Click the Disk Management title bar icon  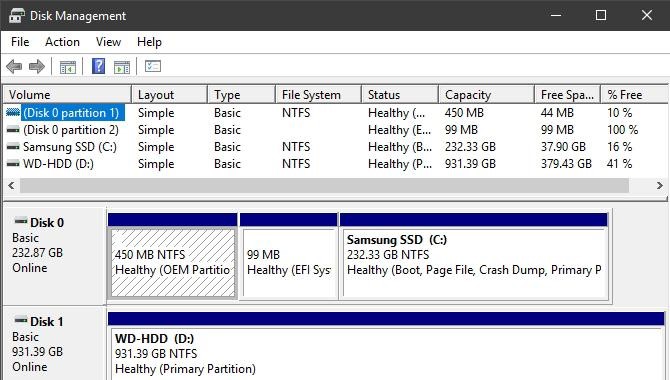coord(17,16)
